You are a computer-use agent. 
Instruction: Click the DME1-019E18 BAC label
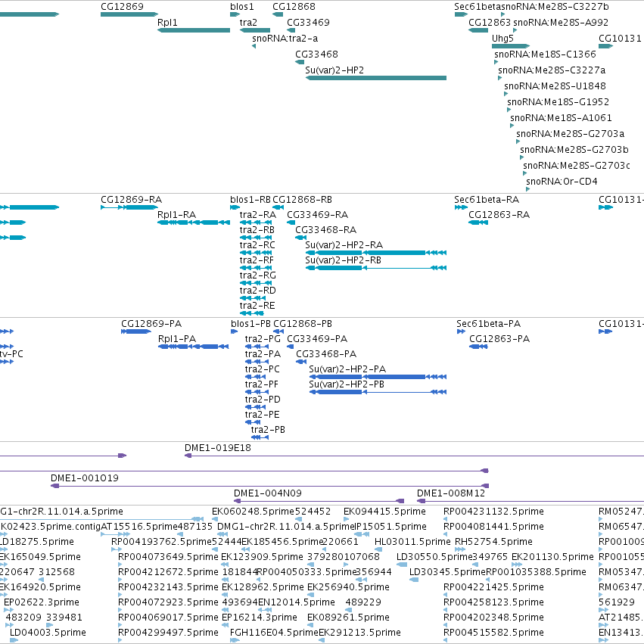click(x=218, y=448)
